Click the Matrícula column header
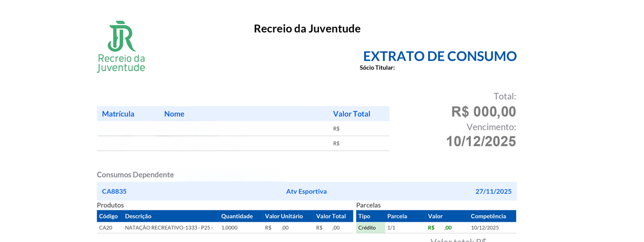Image resolution: width=644 pixels, height=242 pixels. click(x=118, y=114)
